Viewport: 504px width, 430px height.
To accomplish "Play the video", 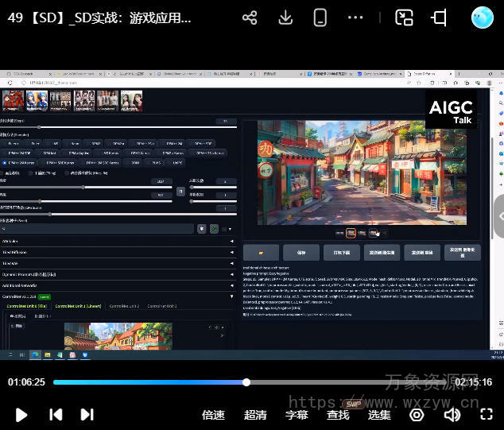I will tap(21, 414).
